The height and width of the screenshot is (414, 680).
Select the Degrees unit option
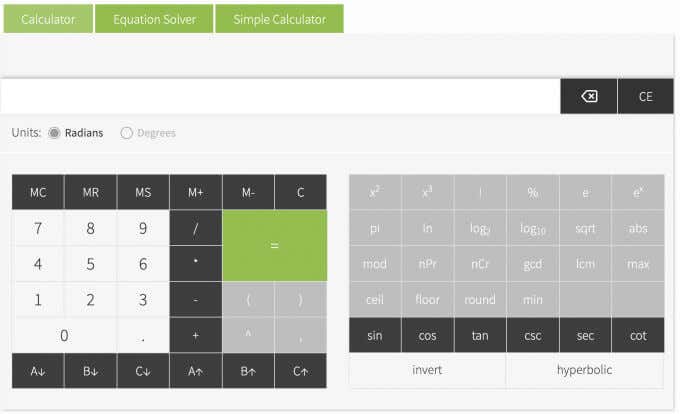(127, 133)
